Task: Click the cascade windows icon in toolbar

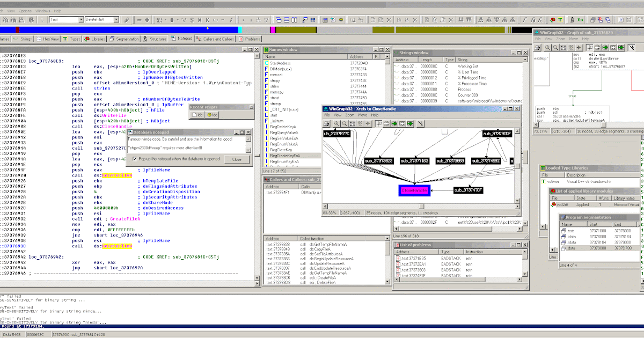Action: [x=279, y=20]
